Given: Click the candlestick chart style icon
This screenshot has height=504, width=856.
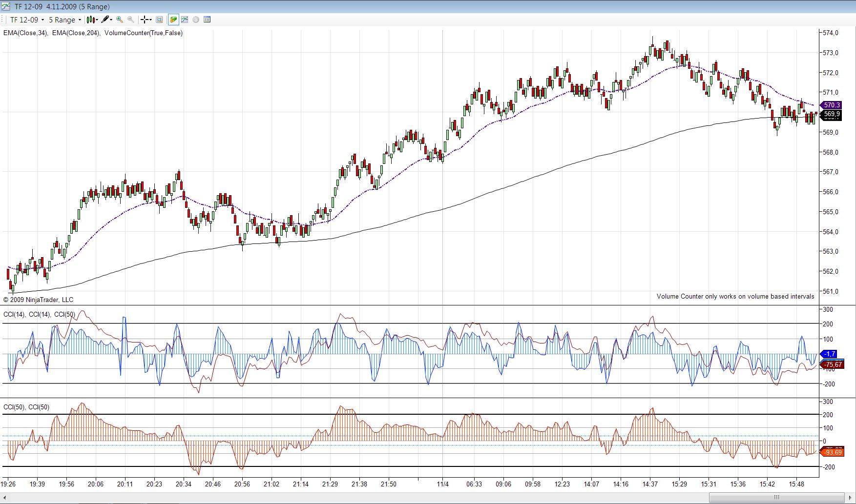Looking at the screenshot, I should pyautogui.click(x=90, y=20).
